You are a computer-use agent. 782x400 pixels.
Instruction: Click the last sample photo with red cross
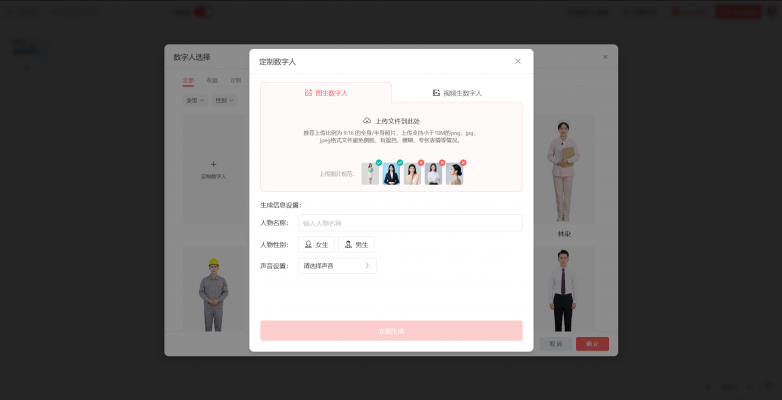pos(455,174)
